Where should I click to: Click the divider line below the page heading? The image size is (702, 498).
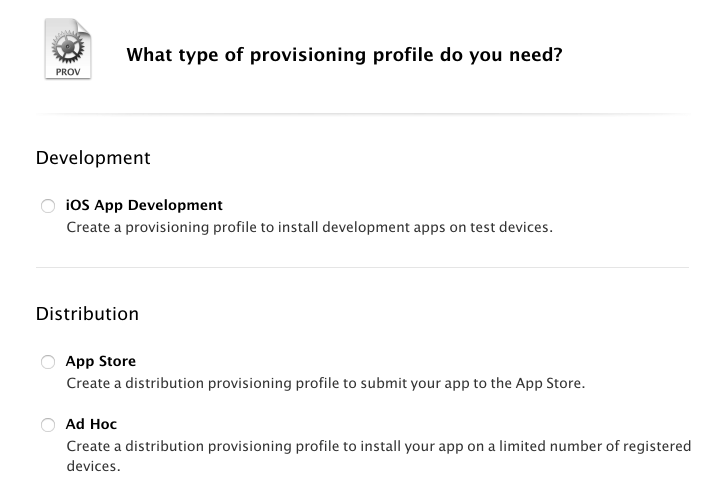click(362, 113)
